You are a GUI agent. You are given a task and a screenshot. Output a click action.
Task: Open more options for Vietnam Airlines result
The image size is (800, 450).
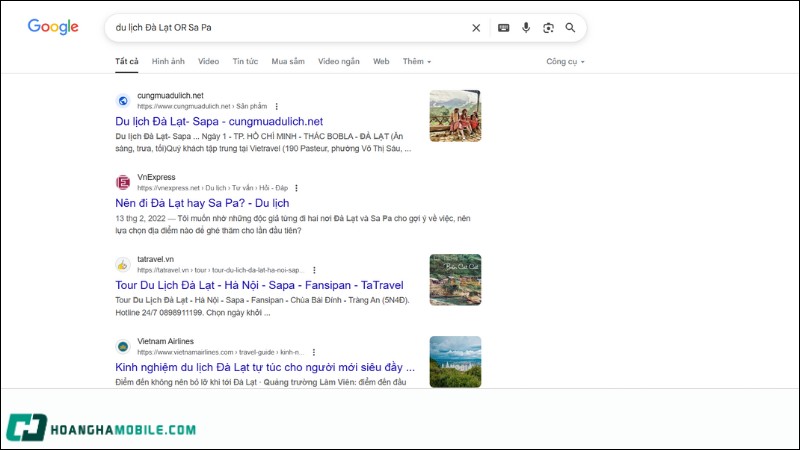pos(314,352)
